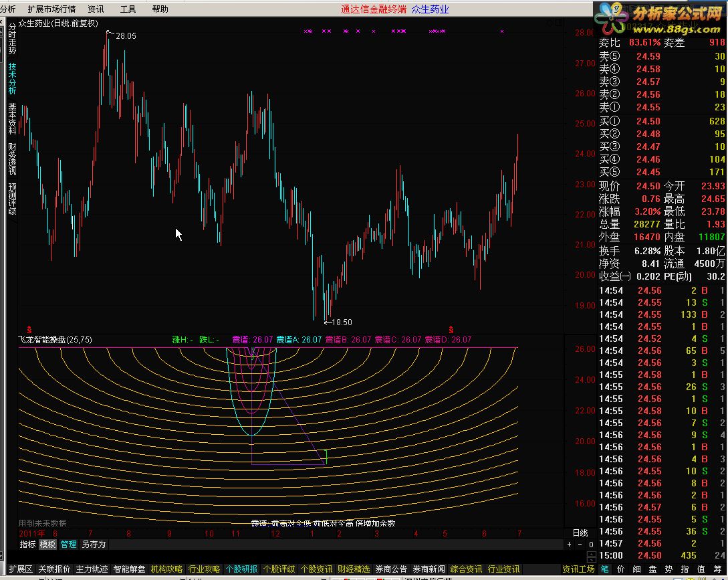Select the 指 index tab
The height and width of the screenshot is (580, 728).
click(685, 569)
